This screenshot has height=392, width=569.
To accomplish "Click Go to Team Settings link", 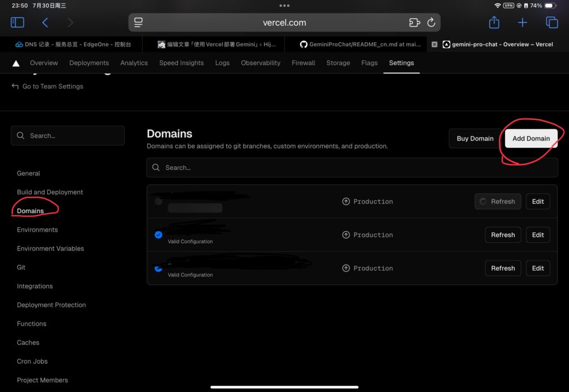I will (48, 86).
